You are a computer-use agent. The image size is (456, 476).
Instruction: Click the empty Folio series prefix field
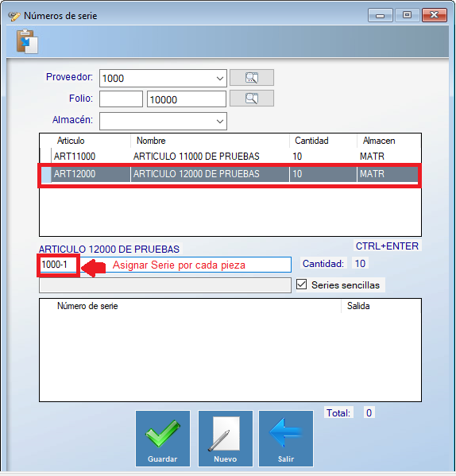[121, 99]
